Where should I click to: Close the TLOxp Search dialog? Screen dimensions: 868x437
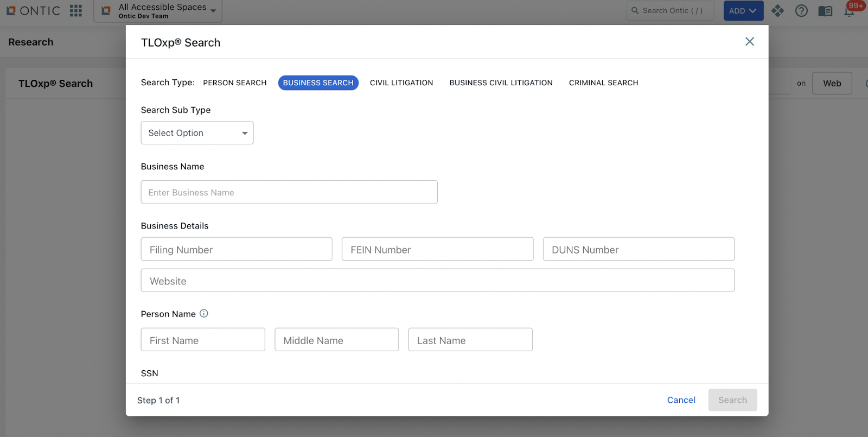(750, 42)
